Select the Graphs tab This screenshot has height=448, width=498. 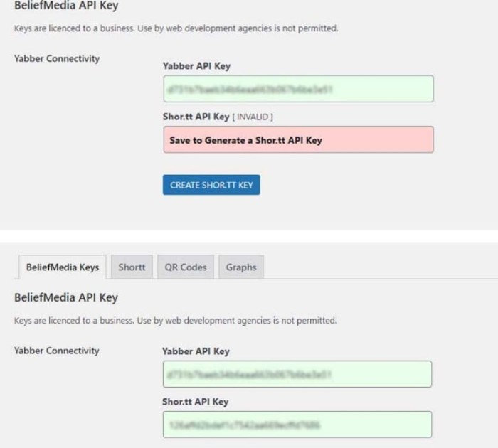click(x=241, y=267)
